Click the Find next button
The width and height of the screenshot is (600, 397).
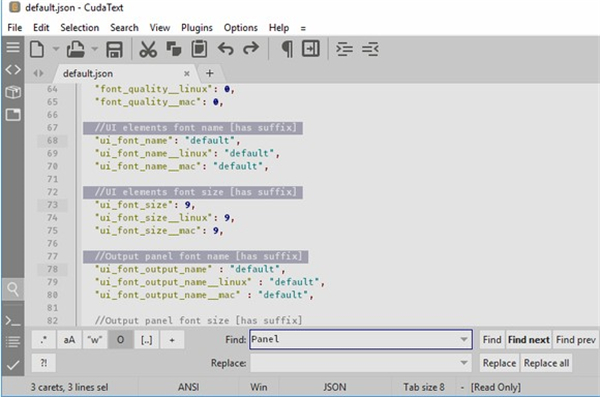pyautogui.click(x=528, y=340)
